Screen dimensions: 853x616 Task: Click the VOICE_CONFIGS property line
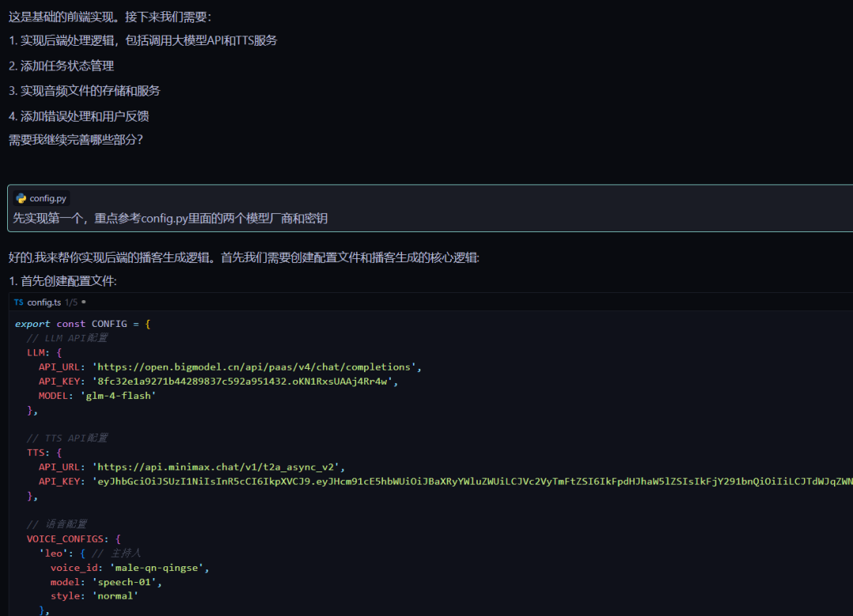[x=73, y=539]
